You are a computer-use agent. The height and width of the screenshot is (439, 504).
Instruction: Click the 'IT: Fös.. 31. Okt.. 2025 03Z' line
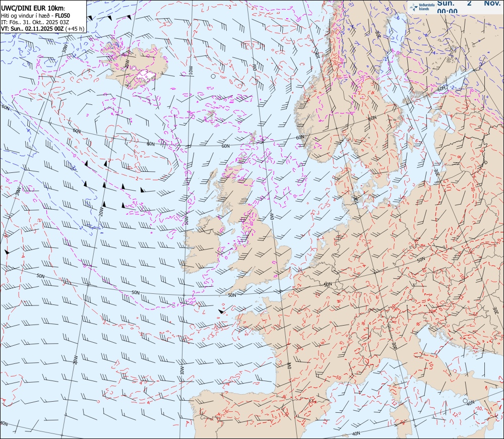(35, 22)
